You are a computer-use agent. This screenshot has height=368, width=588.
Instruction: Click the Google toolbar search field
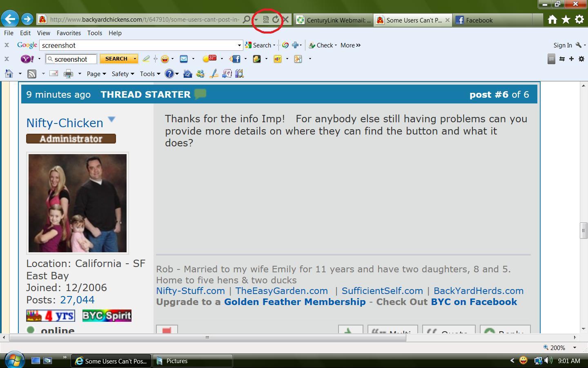[x=138, y=45]
